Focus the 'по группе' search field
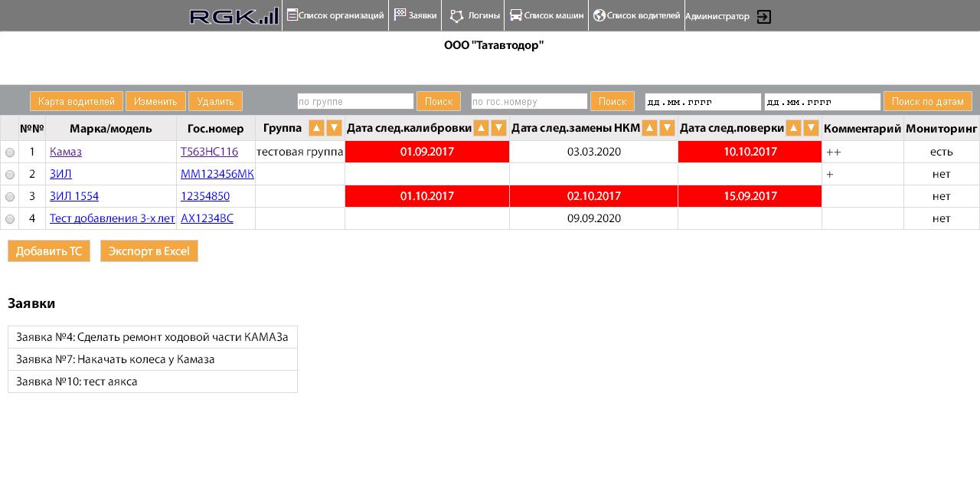The height and width of the screenshot is (488, 980). tap(355, 101)
